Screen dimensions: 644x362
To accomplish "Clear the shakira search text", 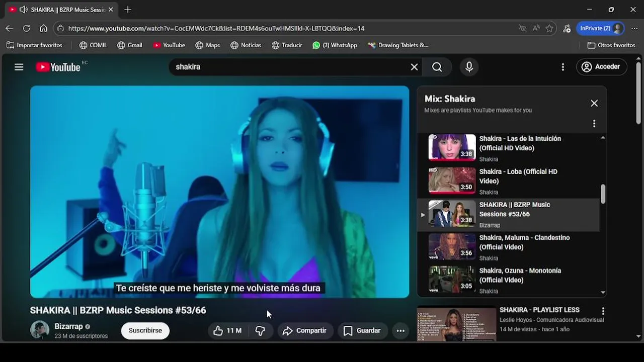I will click(x=414, y=67).
